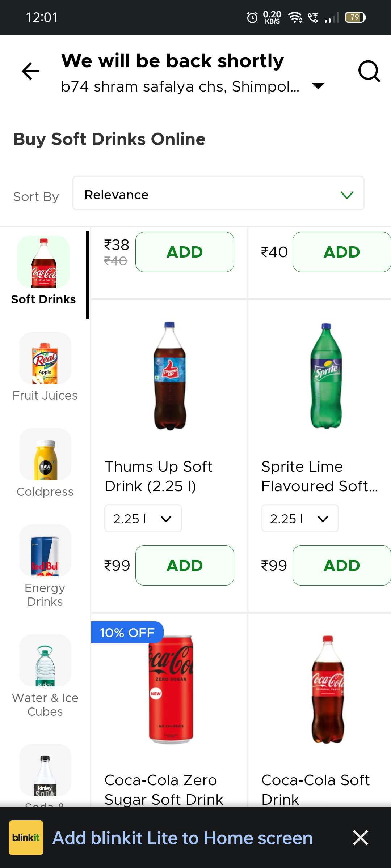Open the search magnifier icon
Viewport: 391px width, 868px height.
point(369,71)
